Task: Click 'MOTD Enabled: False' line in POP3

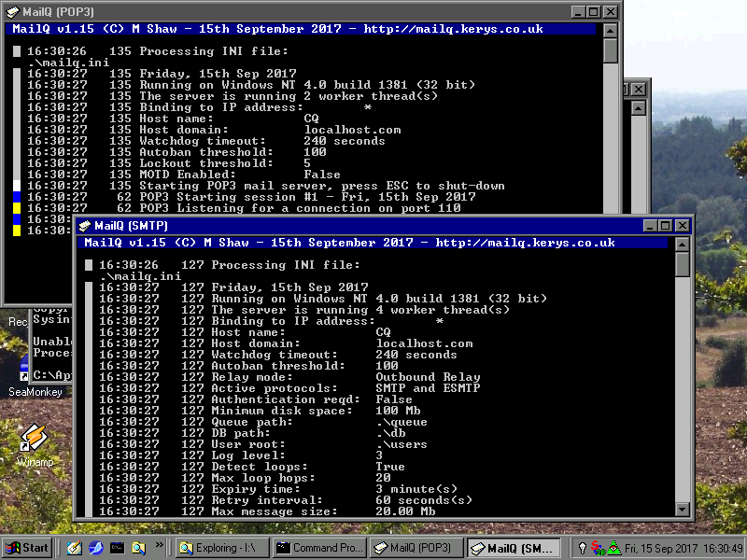Action: [x=184, y=175]
